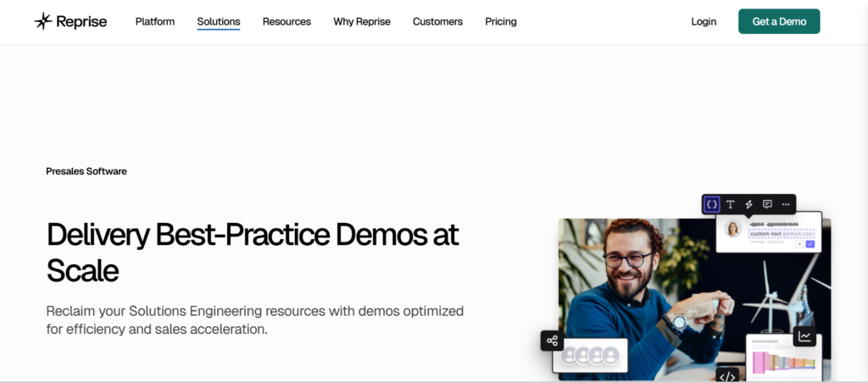Click the custom-text email input field

pos(781,233)
